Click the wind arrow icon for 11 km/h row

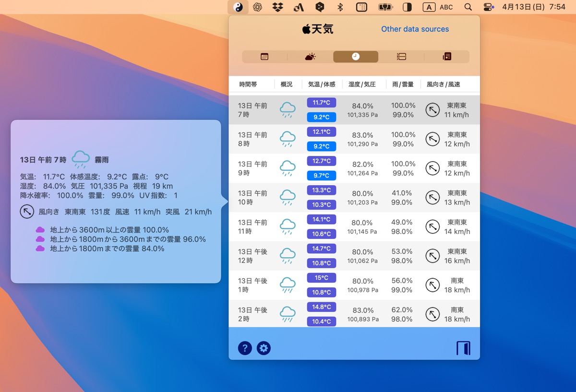[432, 110]
